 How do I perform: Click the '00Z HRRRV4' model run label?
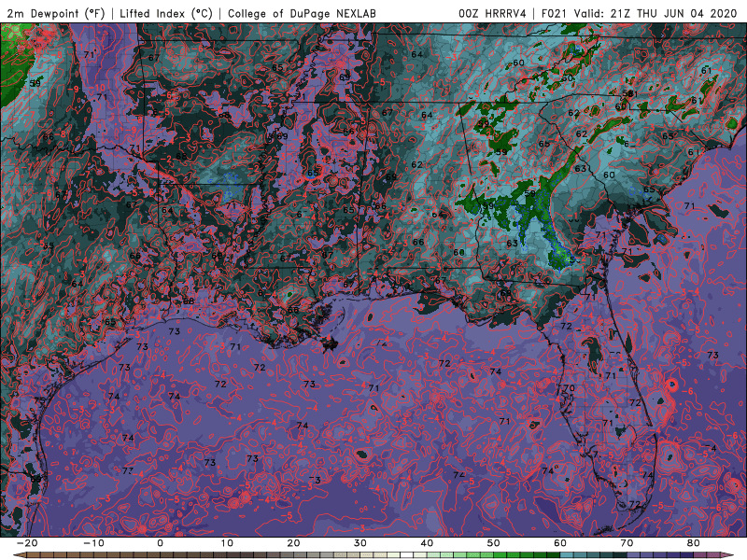tap(492, 13)
